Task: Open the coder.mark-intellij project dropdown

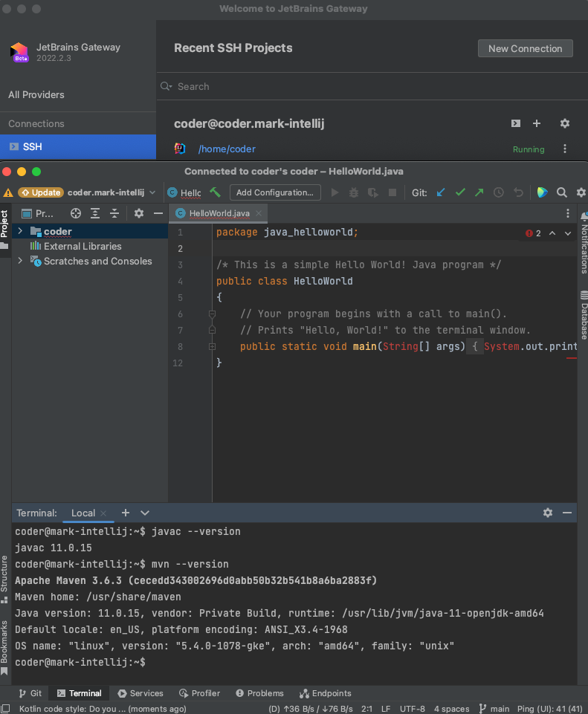Action: click(x=112, y=192)
